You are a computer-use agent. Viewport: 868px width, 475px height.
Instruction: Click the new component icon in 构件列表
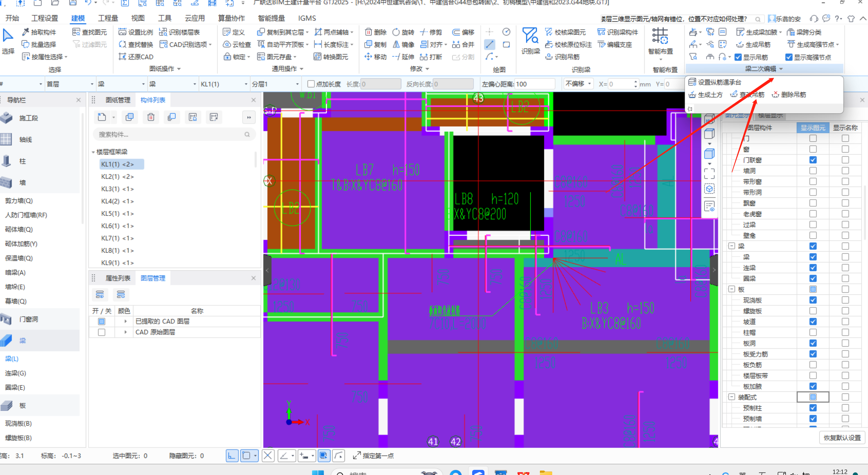tap(102, 117)
